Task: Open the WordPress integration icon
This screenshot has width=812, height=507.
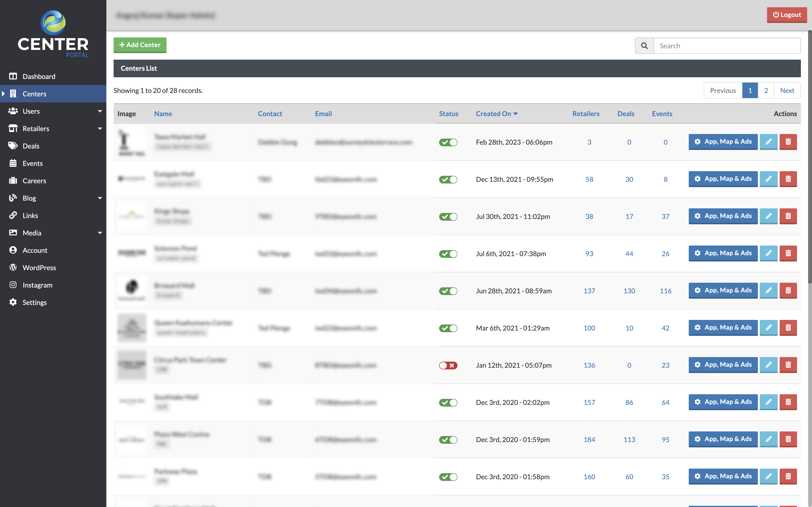Action: [x=13, y=267]
